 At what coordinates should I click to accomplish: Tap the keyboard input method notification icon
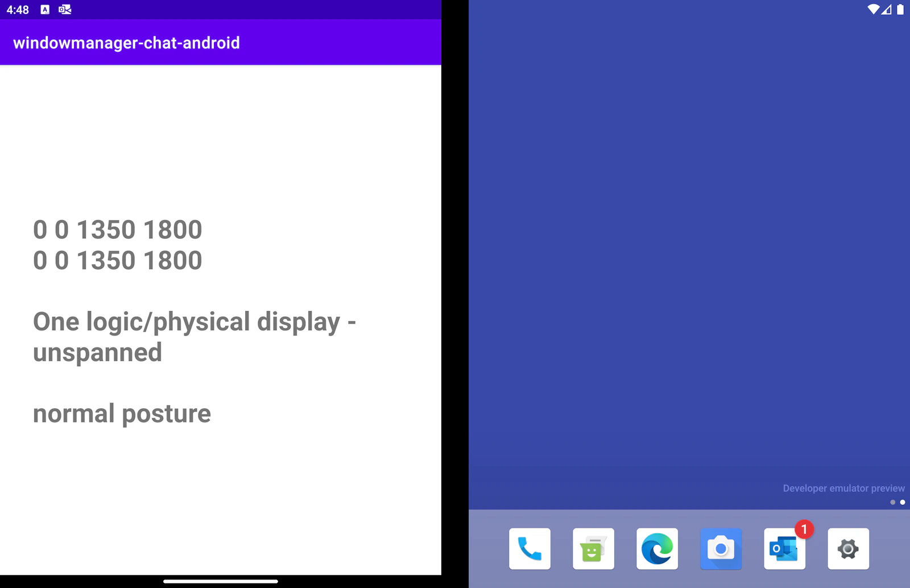(44, 10)
